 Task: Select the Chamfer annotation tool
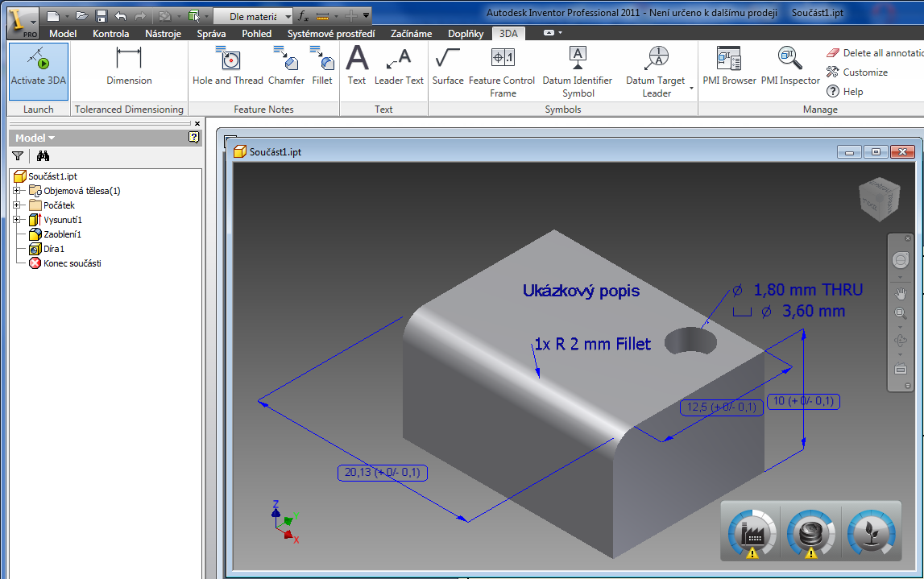point(286,67)
